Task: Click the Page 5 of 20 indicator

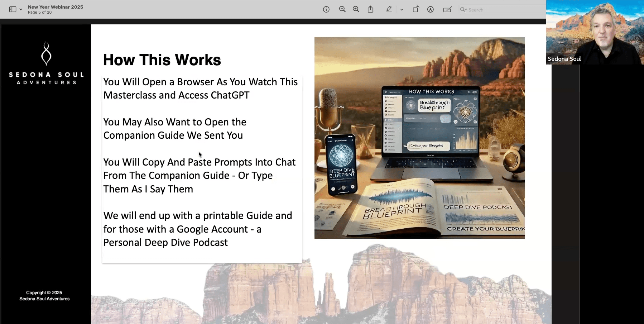Action: (40, 12)
